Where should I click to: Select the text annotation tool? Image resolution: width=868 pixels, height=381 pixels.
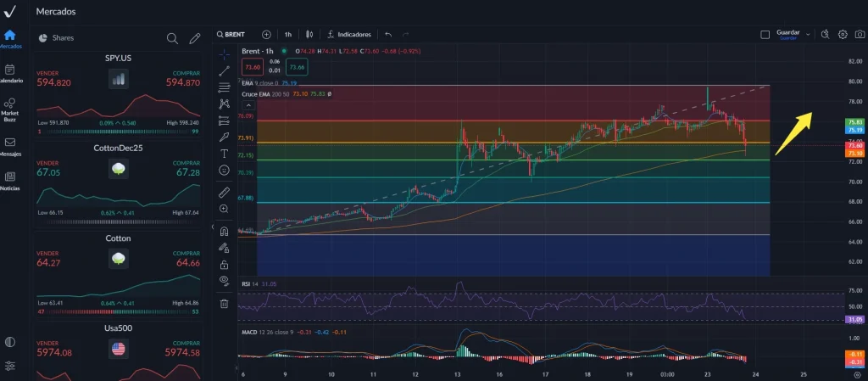click(x=224, y=154)
